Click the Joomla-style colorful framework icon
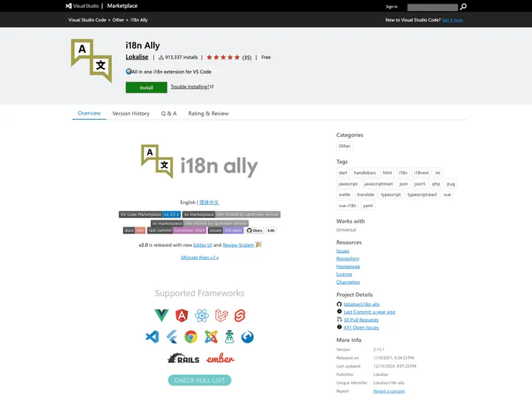Screen dimensions: 532x396 (210, 337)
